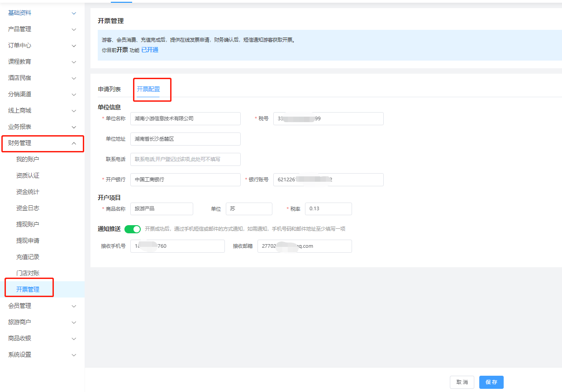This screenshot has width=562, height=392.
Task: Click the 取消 button
Action: coord(462,382)
